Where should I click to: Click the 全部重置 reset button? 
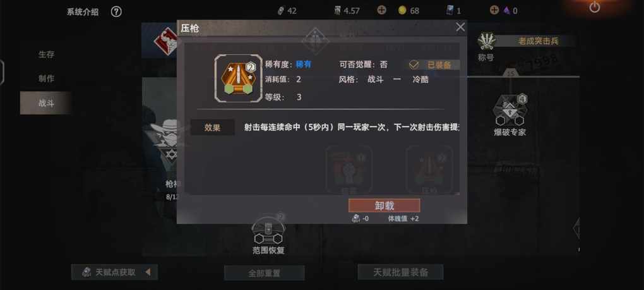click(x=264, y=273)
